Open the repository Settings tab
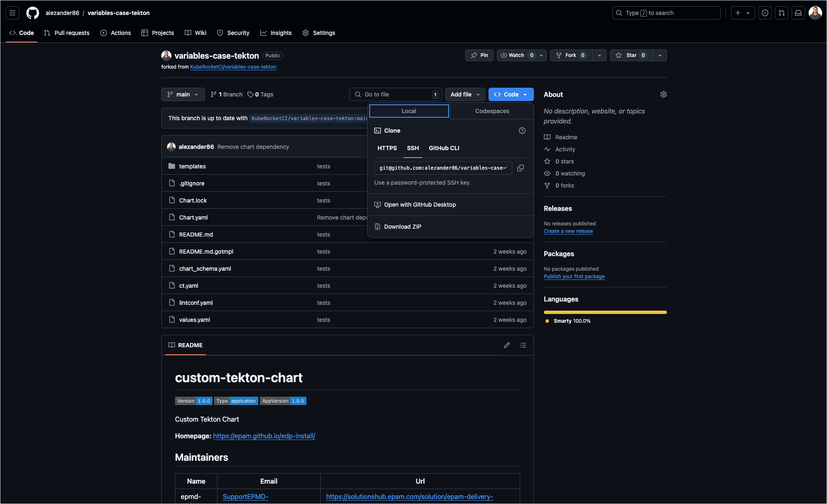Image resolution: width=827 pixels, height=504 pixels. pyautogui.click(x=319, y=33)
